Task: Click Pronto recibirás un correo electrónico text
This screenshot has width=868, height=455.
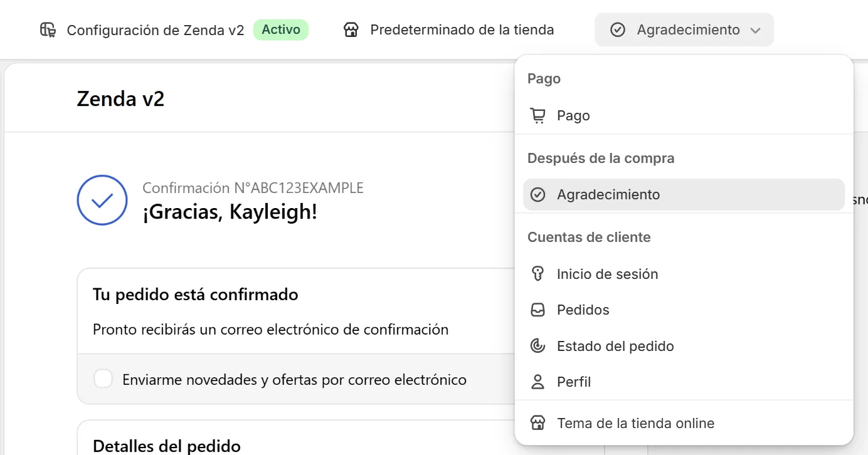Action: tap(270, 330)
